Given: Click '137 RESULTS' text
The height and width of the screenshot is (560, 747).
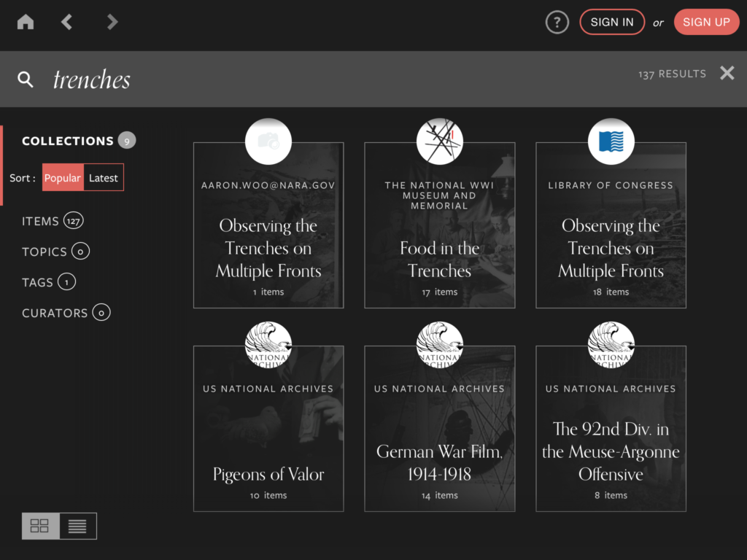Looking at the screenshot, I should click(x=672, y=74).
